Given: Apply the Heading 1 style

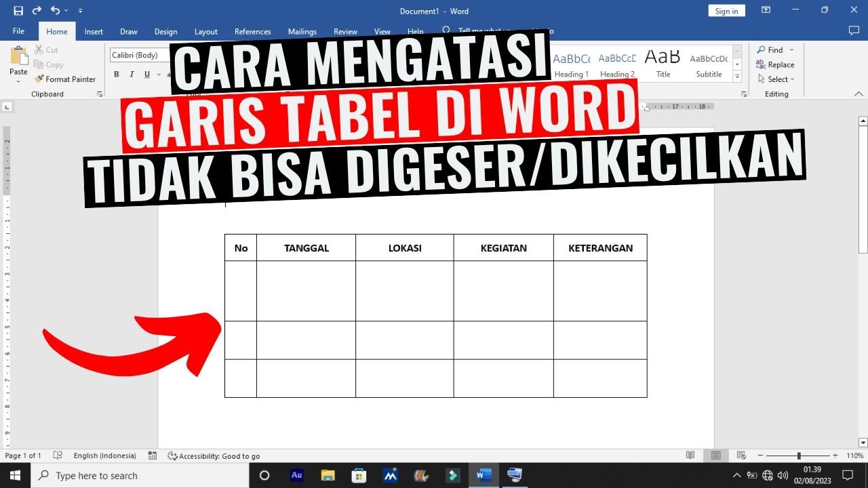Looking at the screenshot, I should 571,65.
